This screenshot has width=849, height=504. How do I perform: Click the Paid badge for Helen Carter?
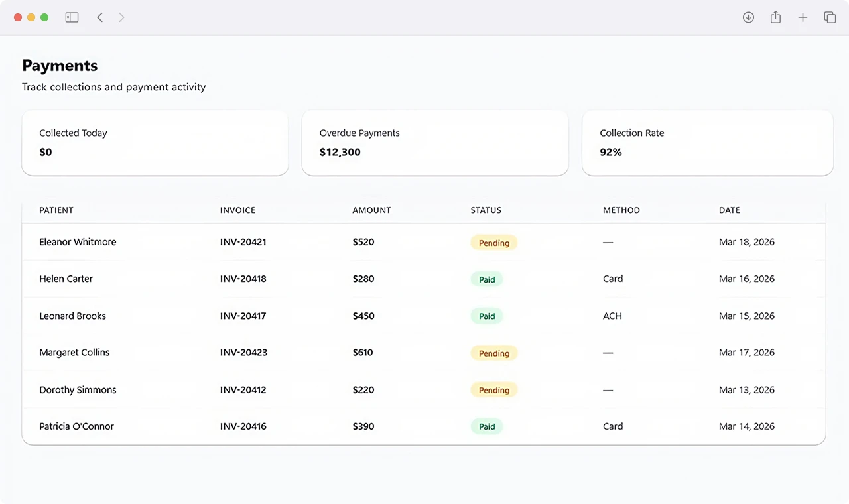487,279
